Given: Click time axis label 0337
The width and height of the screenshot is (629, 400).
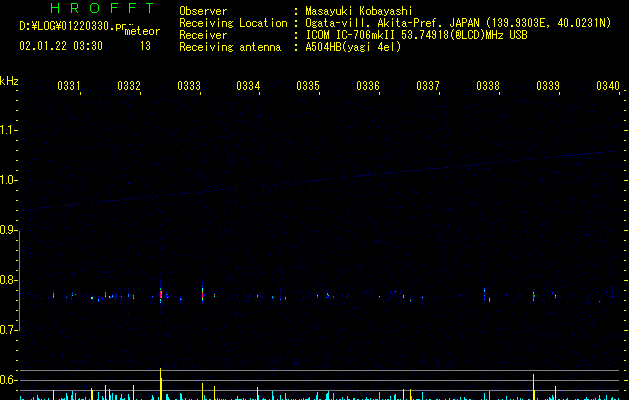Looking at the screenshot, I should pyautogui.click(x=428, y=86).
